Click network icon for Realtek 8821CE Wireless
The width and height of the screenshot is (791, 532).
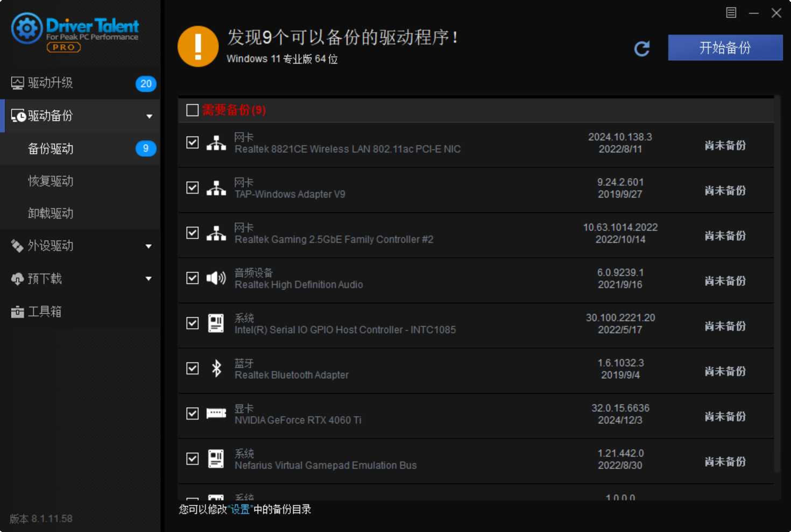pos(216,143)
